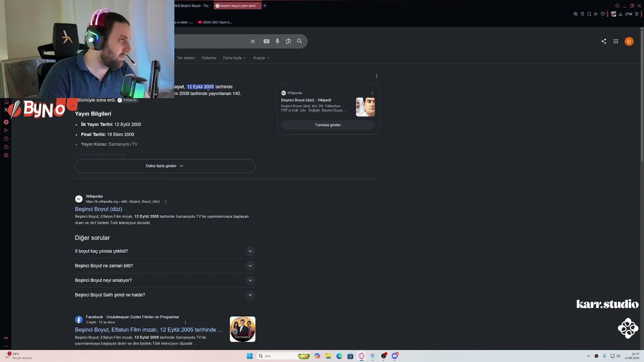Screen dimensions: 644x362
Task: Click the 'Final Tarihi: 19 Ekim 2009' line
Action: click(x=107, y=135)
